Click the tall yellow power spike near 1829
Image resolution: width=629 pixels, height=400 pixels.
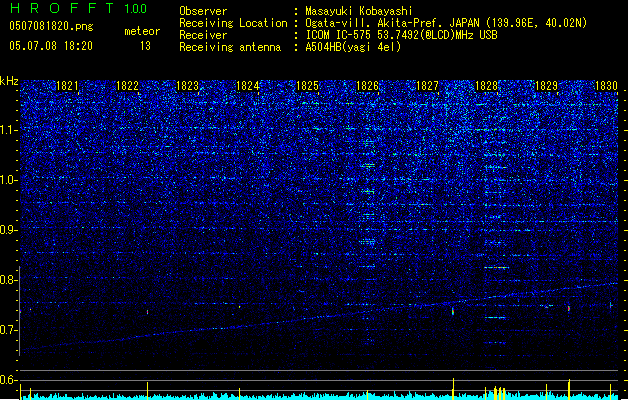569,389
